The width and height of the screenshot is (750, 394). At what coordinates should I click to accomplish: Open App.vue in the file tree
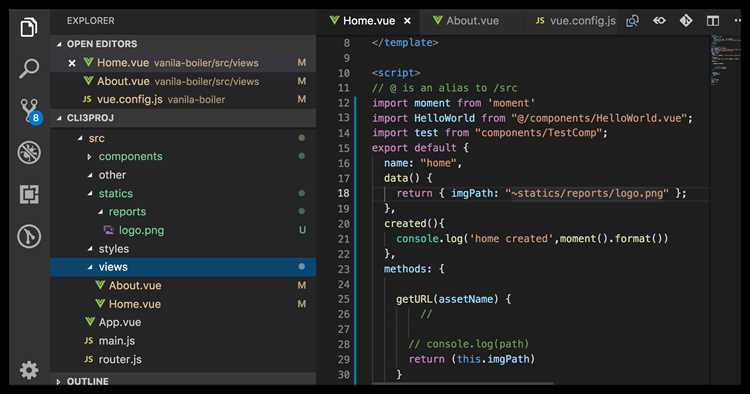tap(183, 322)
